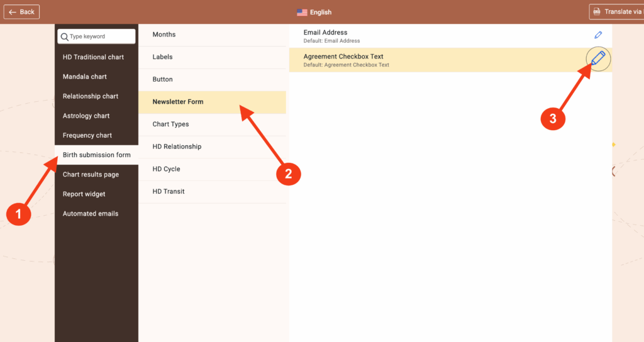Choose the Chart Types category
The image size is (644, 342).
[170, 124]
